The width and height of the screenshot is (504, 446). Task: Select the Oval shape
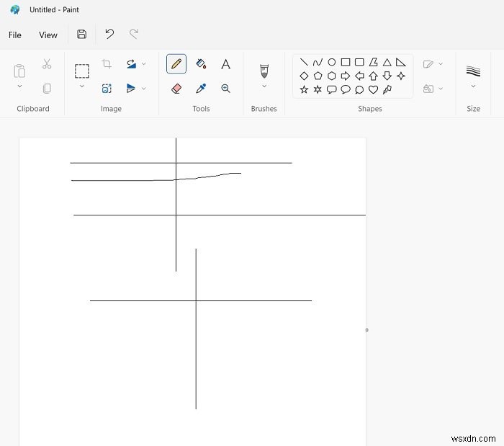332,62
